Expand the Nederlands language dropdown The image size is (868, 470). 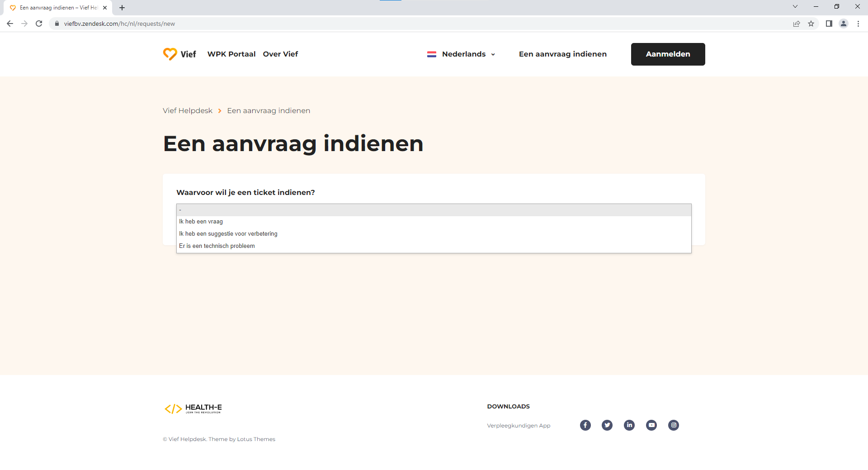tap(461, 54)
